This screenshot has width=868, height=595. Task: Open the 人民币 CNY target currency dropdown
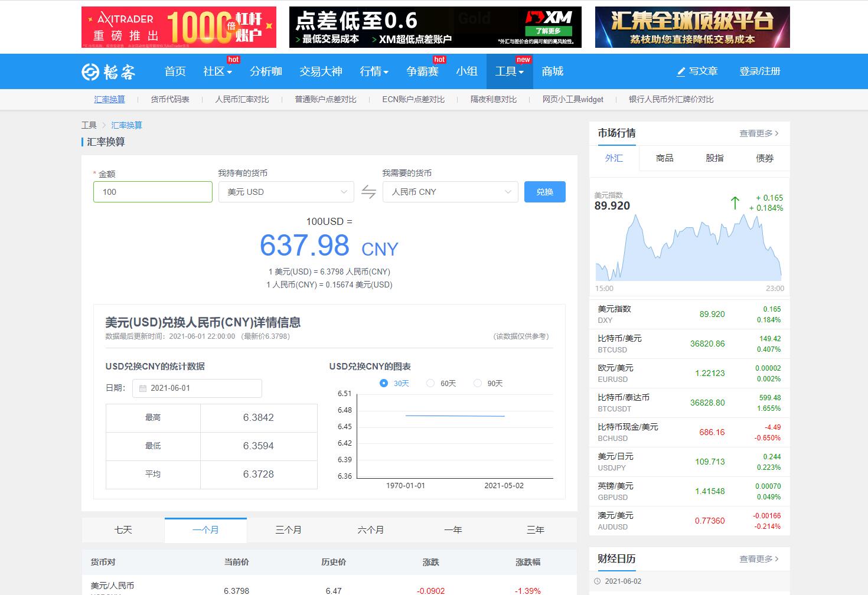(451, 192)
